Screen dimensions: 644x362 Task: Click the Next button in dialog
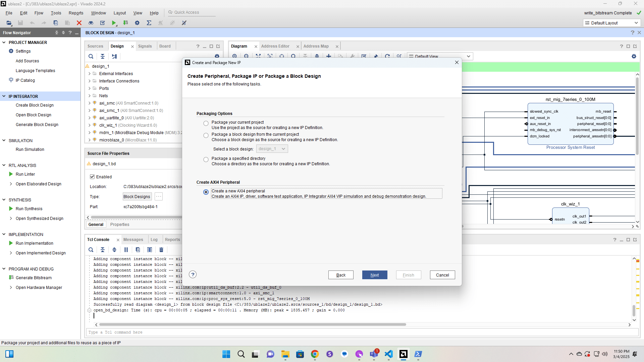coord(375,275)
